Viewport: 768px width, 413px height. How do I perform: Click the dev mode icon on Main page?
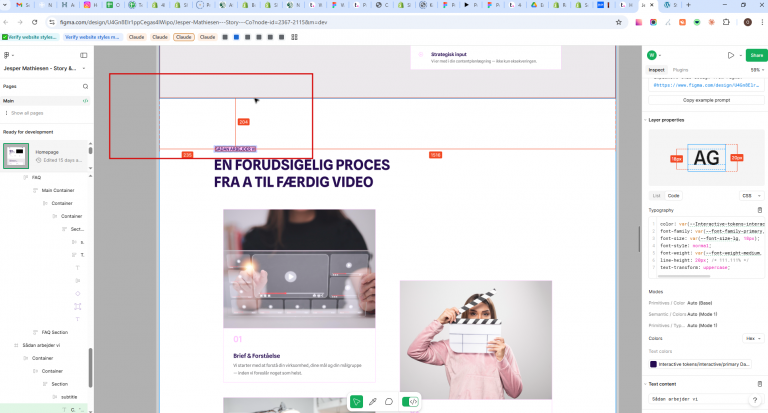click(85, 101)
